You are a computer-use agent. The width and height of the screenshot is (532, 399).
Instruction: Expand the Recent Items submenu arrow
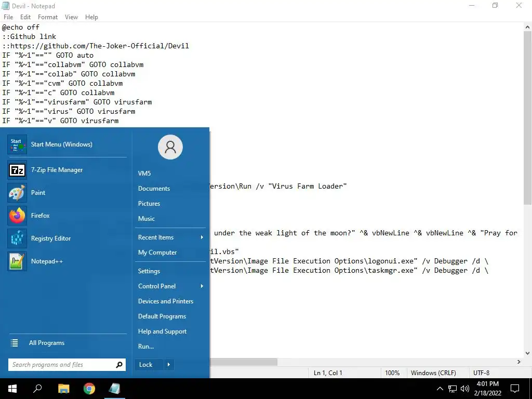(x=202, y=237)
